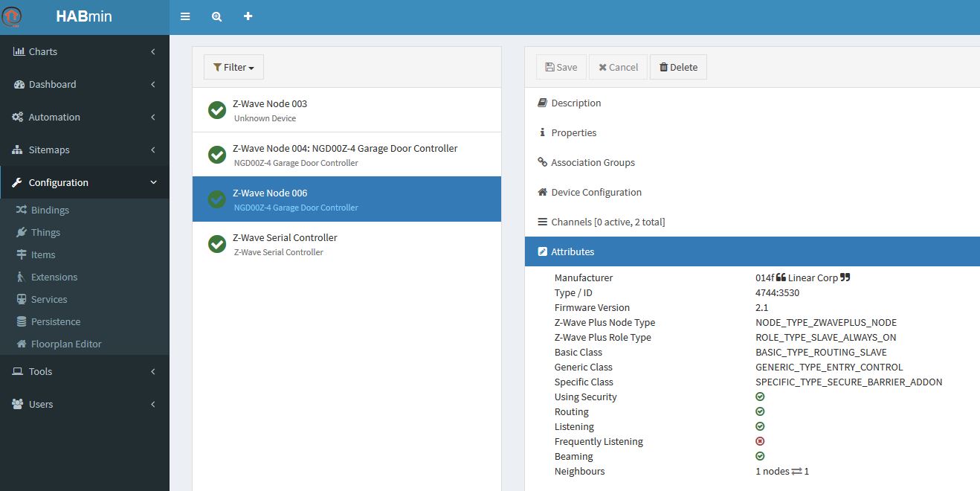
Task: Expand the Channels section
Action: [x=607, y=222]
